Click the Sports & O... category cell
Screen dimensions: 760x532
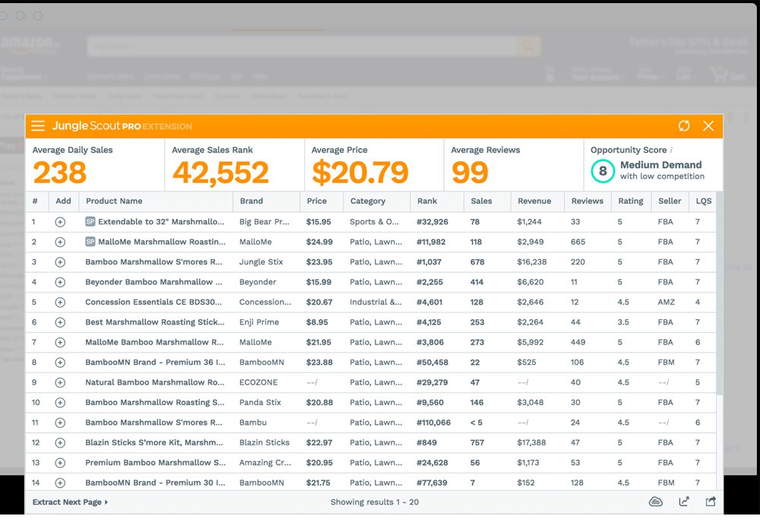[x=374, y=222]
